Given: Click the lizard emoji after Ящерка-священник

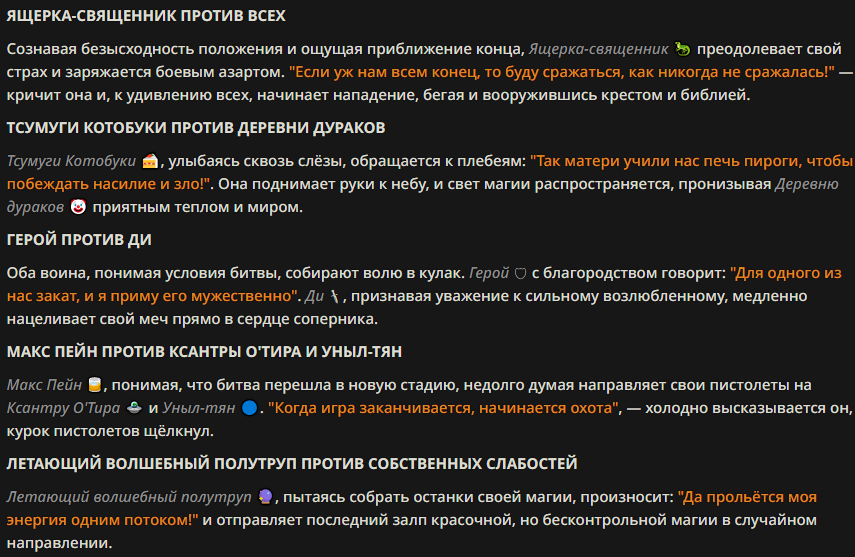Looking at the screenshot, I should [682, 49].
